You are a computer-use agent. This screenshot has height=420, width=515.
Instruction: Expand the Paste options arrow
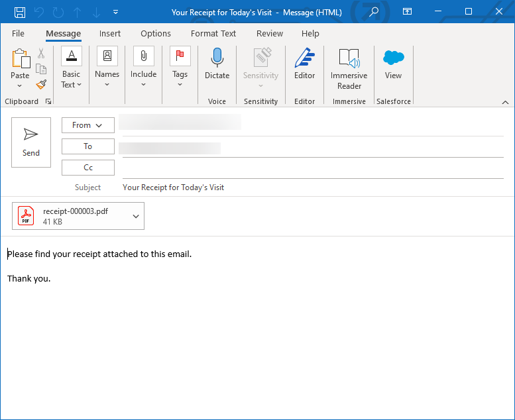tap(20, 85)
